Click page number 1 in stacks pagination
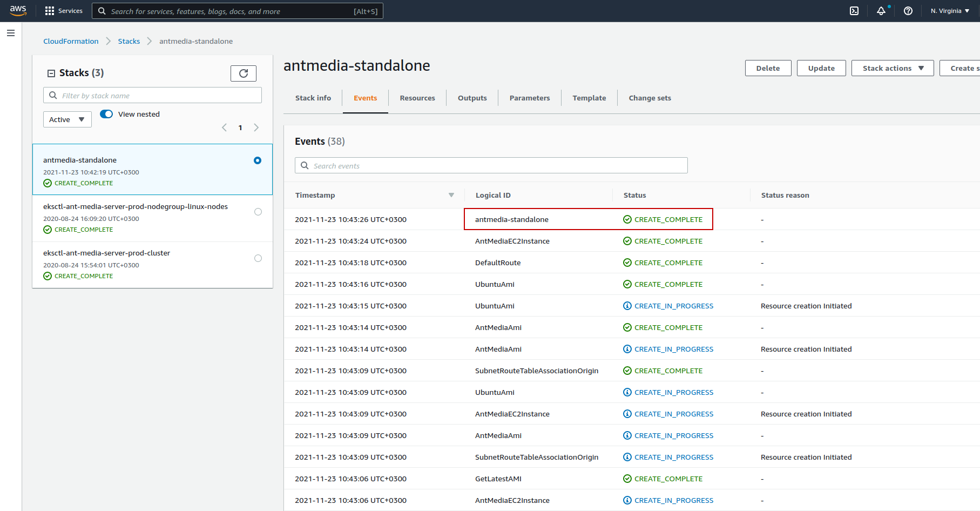The image size is (980, 511). click(x=240, y=127)
